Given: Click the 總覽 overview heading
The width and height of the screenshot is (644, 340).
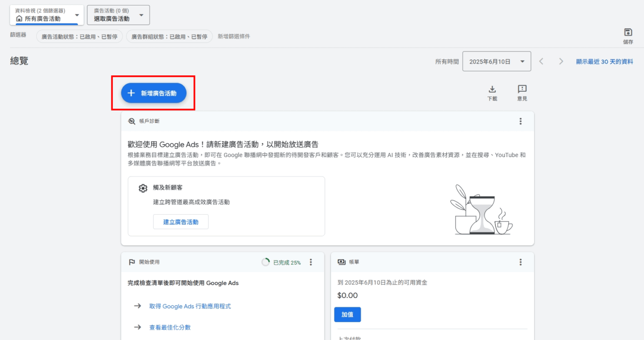Looking at the screenshot, I should (19, 61).
